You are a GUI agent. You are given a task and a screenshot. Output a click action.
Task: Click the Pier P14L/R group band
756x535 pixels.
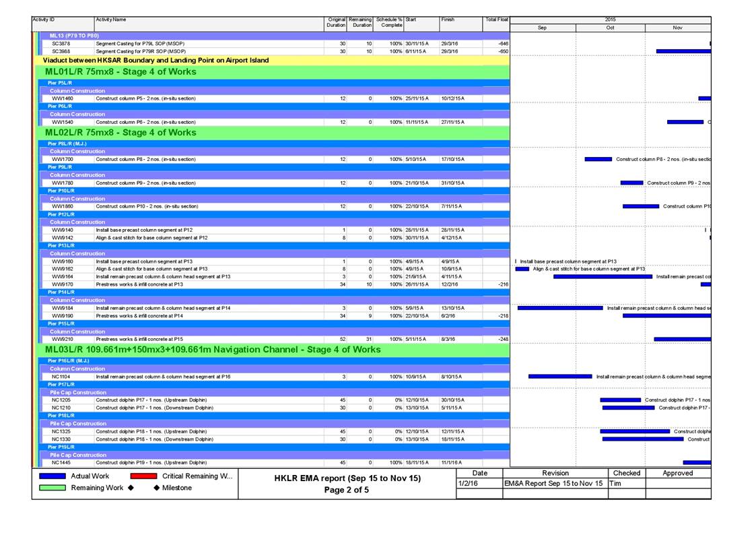[x=274, y=292]
